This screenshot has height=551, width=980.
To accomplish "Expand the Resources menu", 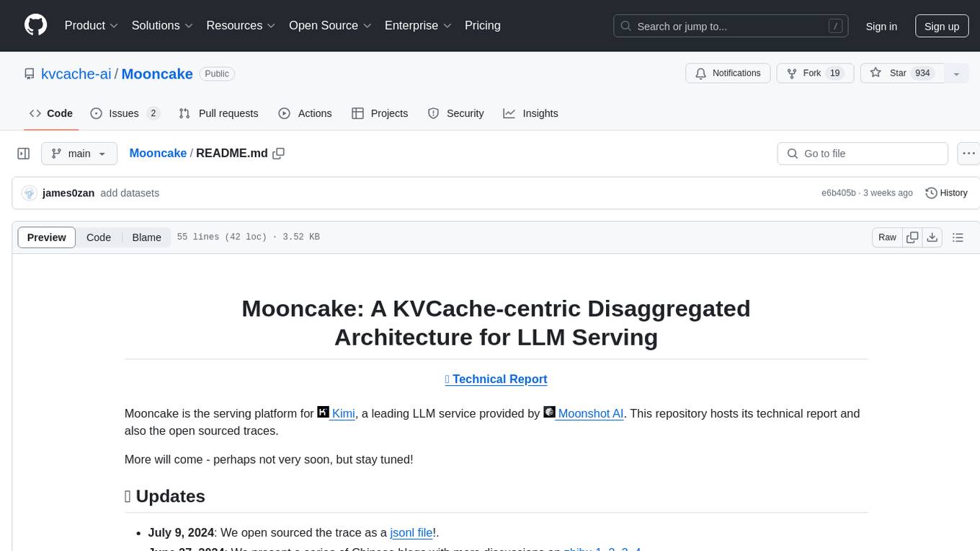I will pos(241,25).
